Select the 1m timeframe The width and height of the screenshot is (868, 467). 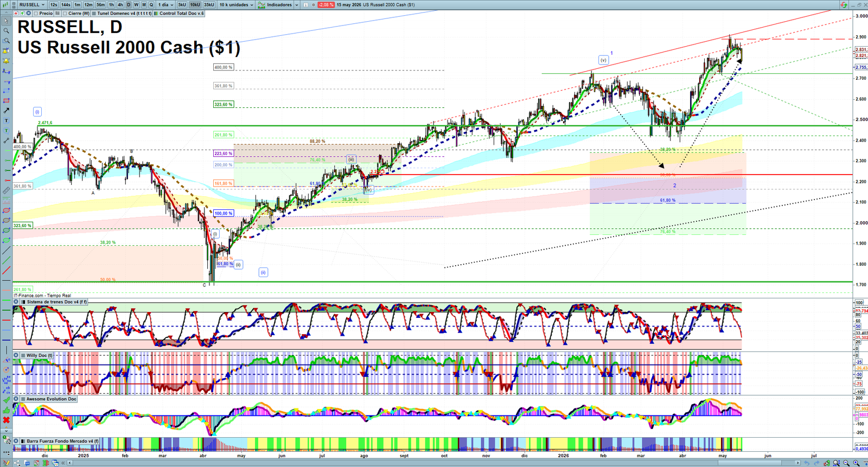click(78, 5)
